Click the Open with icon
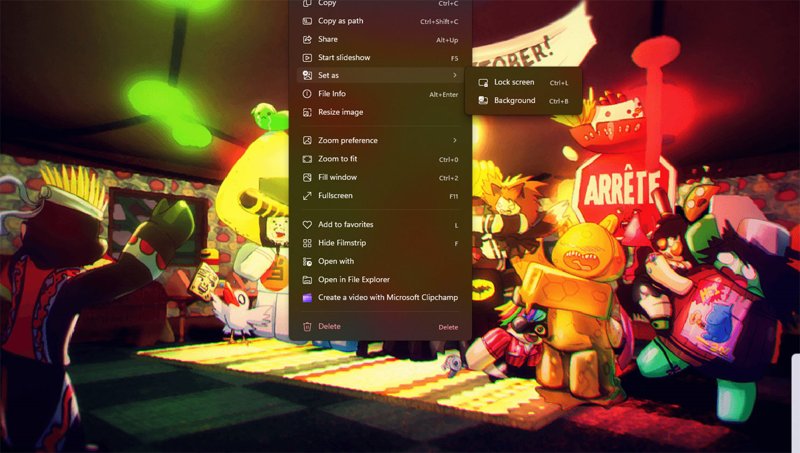The width and height of the screenshot is (800, 453). [x=307, y=261]
